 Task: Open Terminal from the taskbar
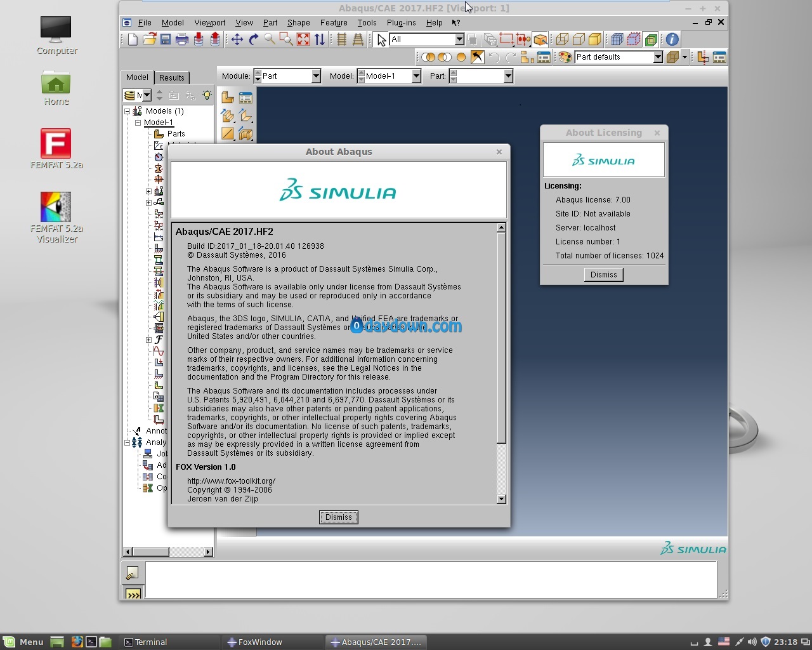[145, 642]
